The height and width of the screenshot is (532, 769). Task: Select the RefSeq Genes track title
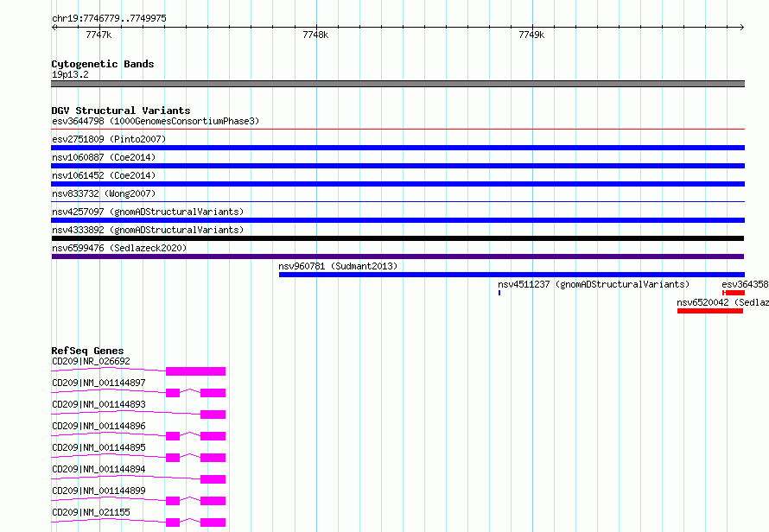point(87,351)
